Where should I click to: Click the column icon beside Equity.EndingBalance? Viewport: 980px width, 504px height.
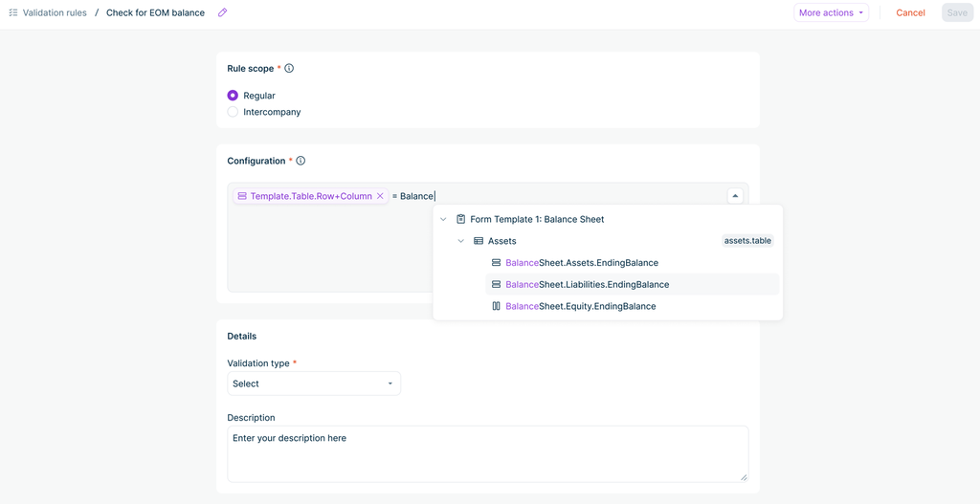[496, 306]
